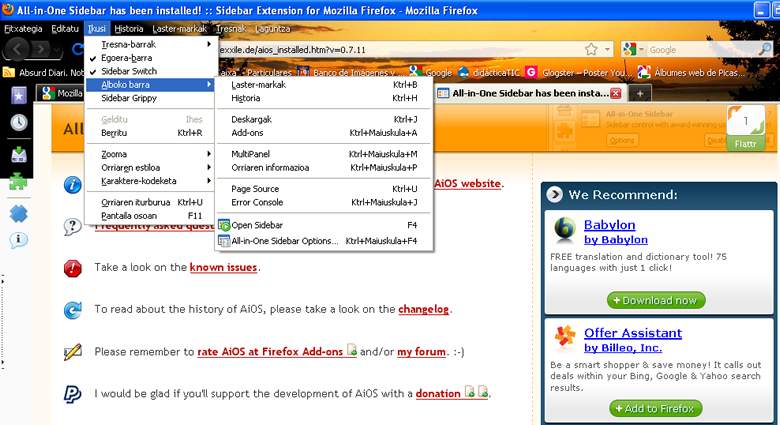The image size is (780, 425).
Task: Click the We Recommend arrow icon
Action: 555,195
